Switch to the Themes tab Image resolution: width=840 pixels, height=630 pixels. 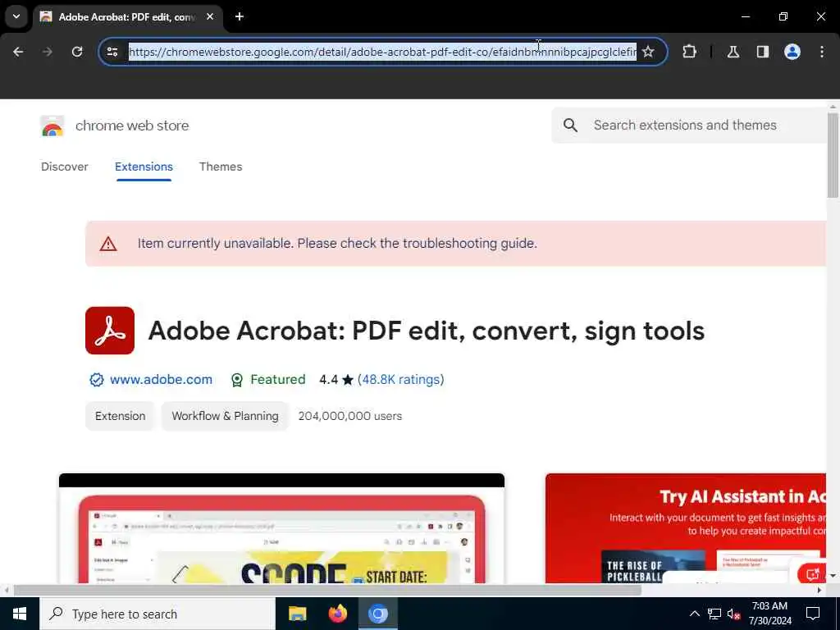(x=221, y=167)
